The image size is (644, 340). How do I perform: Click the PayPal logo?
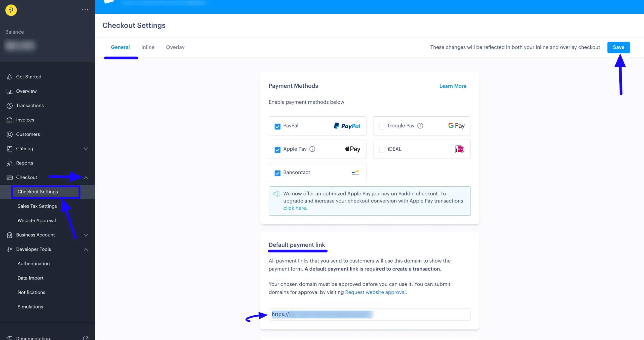point(347,126)
